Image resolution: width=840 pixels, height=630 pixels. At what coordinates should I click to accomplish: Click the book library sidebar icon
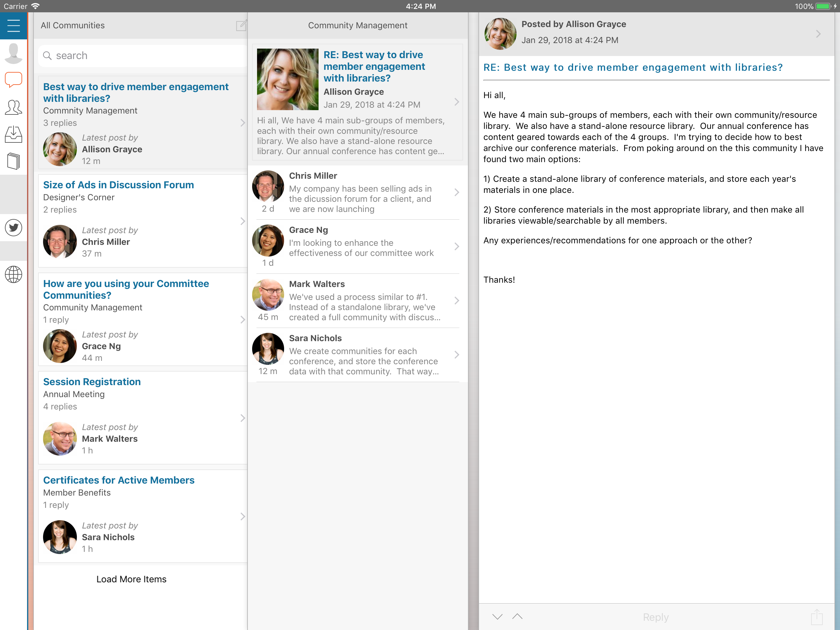pyautogui.click(x=13, y=161)
